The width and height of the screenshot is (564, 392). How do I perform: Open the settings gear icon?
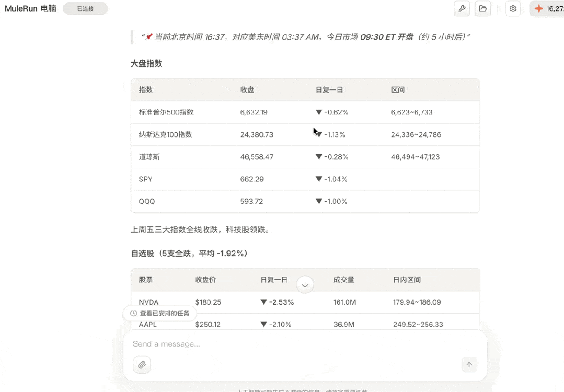point(513,8)
